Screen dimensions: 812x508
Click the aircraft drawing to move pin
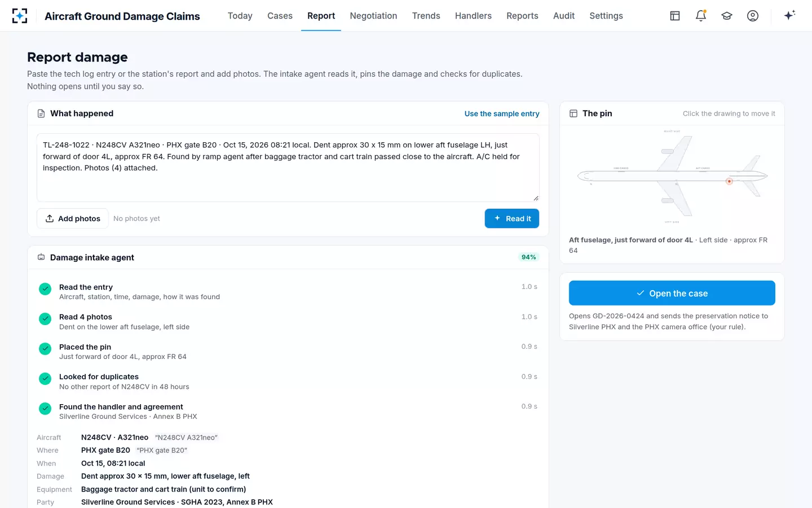pyautogui.click(x=672, y=177)
